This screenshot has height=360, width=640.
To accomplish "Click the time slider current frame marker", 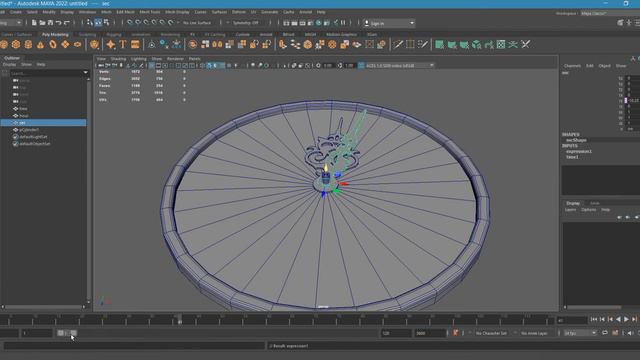I will (180, 319).
